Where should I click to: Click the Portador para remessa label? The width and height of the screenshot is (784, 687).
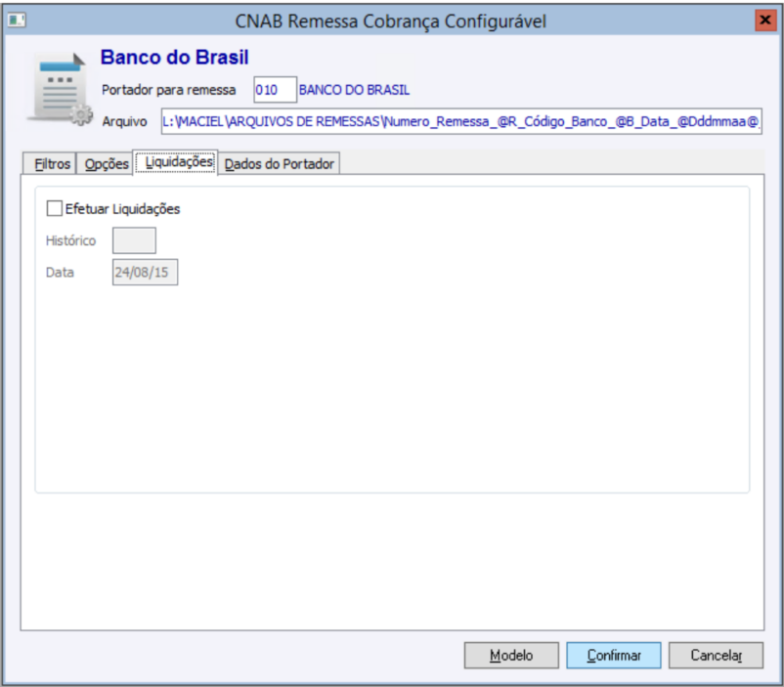coord(168,90)
